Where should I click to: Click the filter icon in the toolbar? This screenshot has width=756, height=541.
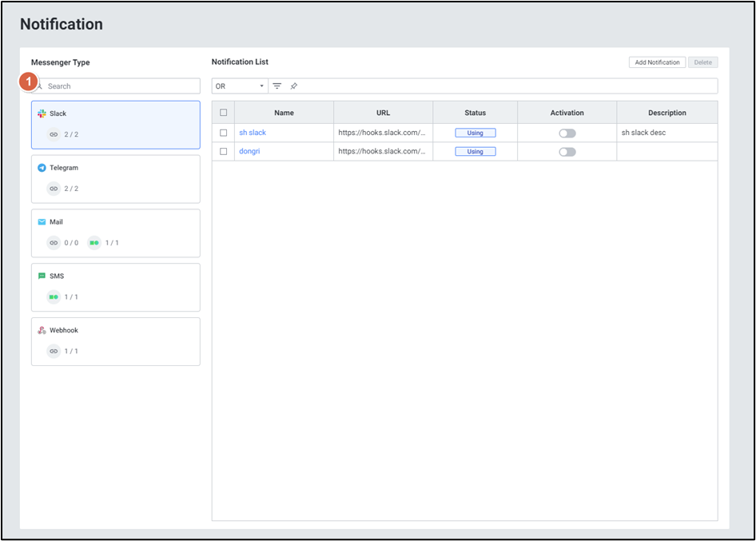pyautogui.click(x=277, y=86)
